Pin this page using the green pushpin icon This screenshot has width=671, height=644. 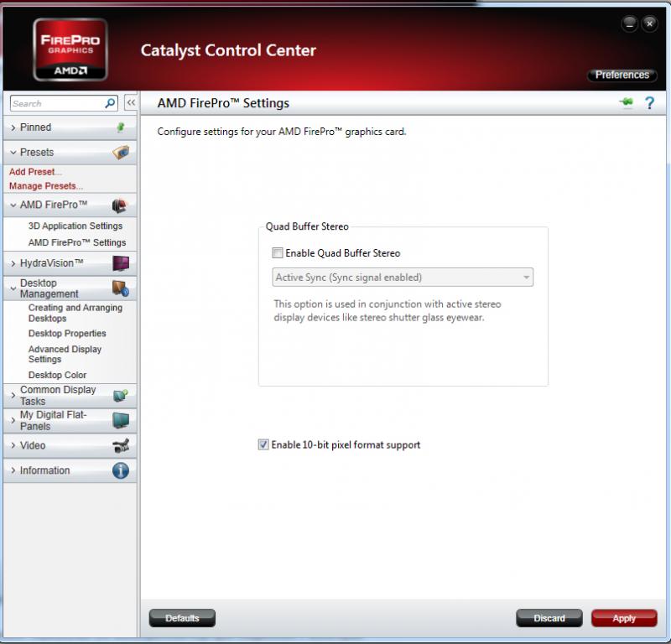click(x=626, y=102)
